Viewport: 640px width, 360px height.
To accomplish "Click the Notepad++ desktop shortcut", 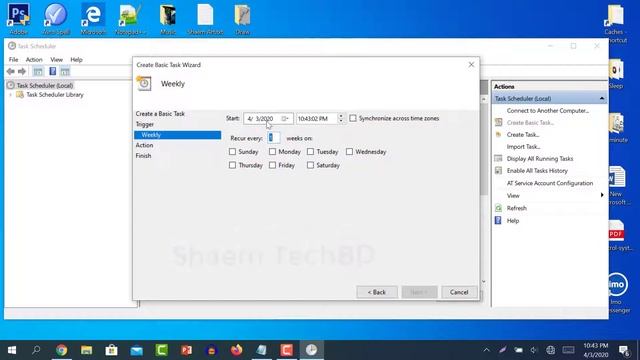I will [x=130, y=18].
